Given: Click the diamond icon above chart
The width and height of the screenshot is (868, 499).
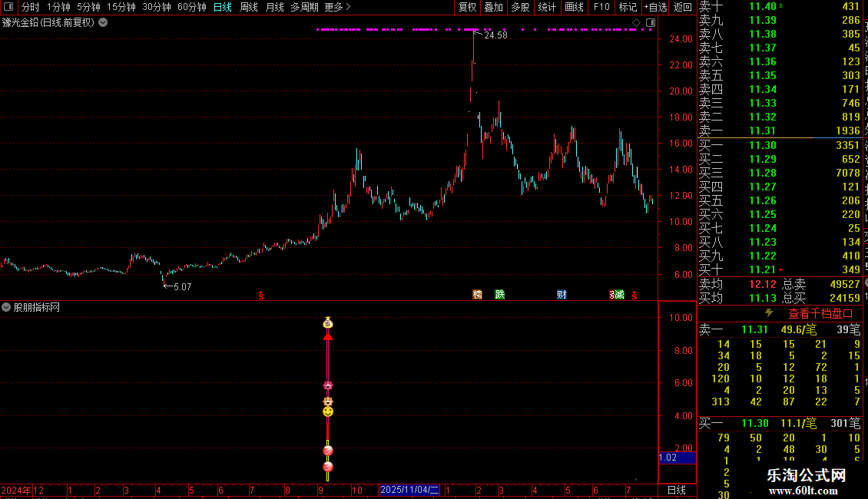Looking at the screenshot, I should [x=637, y=23].
